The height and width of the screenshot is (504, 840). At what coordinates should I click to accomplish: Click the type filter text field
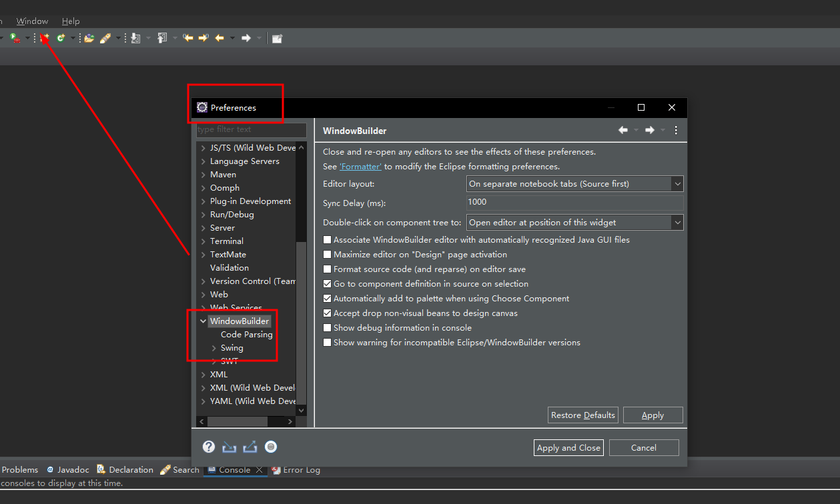pyautogui.click(x=251, y=129)
